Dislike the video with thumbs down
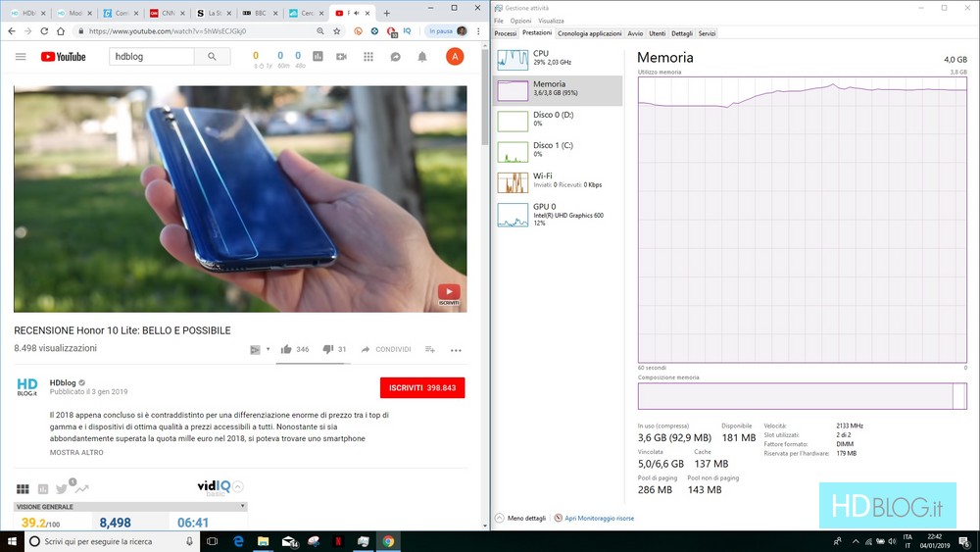This screenshot has width=980, height=552. (328, 349)
